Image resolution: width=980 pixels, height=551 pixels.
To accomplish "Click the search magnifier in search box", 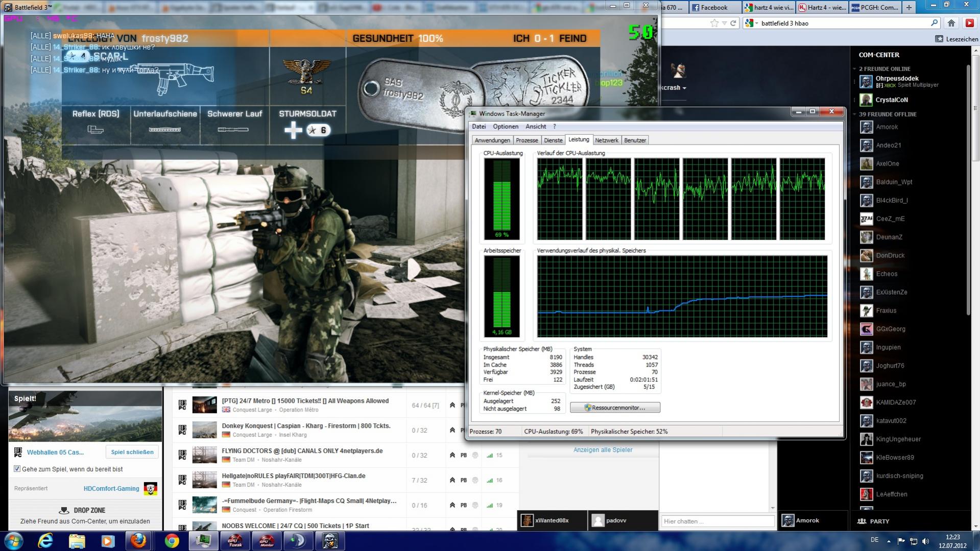I will [934, 22].
